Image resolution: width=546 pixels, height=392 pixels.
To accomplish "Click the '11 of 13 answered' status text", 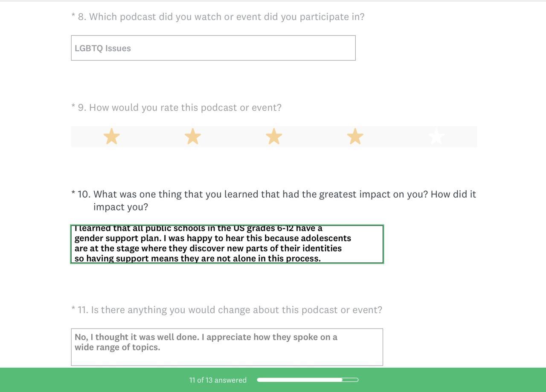I will [x=218, y=380].
